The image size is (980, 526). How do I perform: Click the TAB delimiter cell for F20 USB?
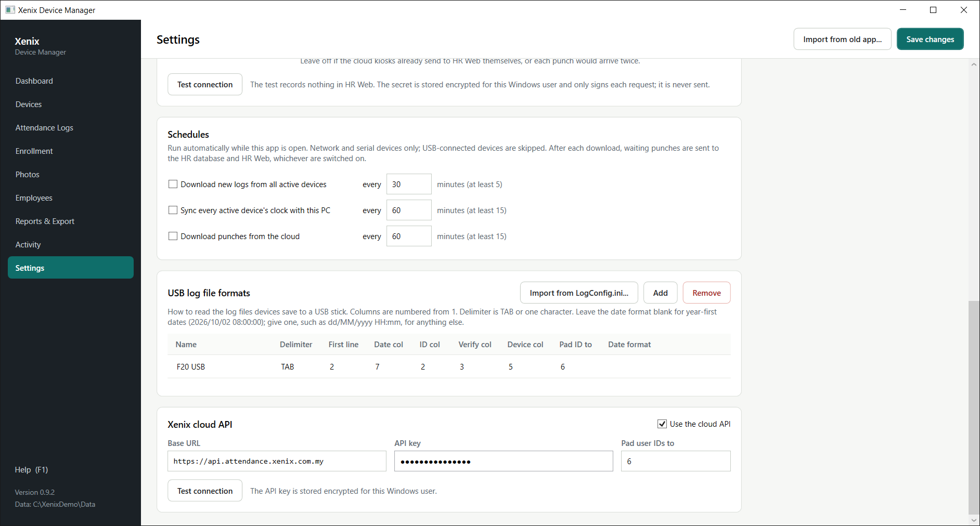[288, 367]
